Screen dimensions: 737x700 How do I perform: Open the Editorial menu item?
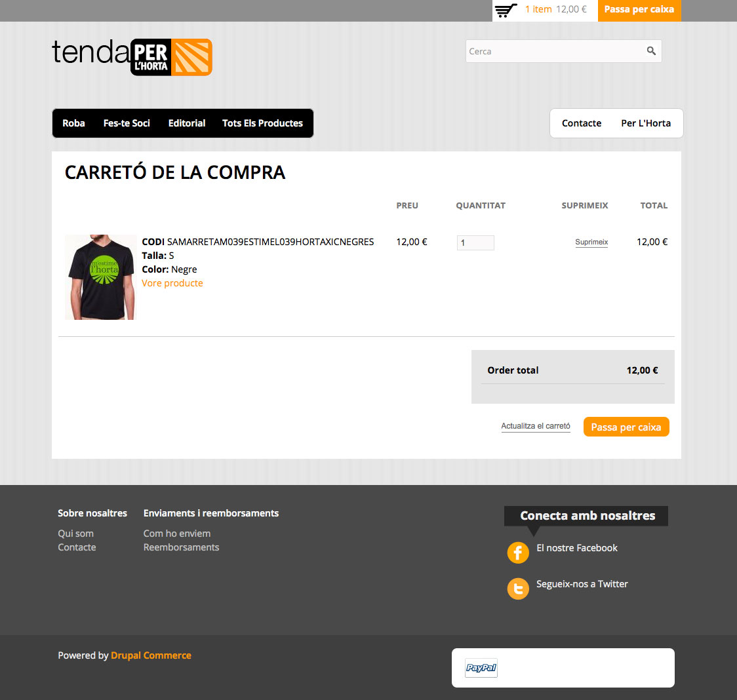tap(187, 123)
